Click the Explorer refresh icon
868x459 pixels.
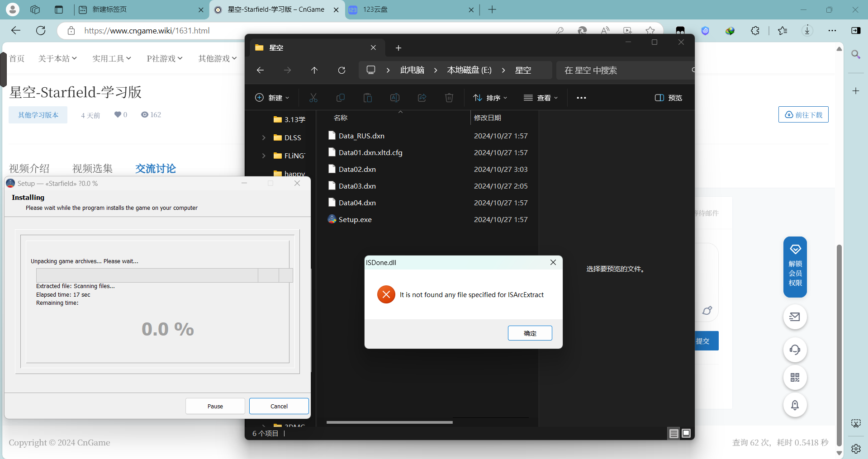(x=342, y=70)
